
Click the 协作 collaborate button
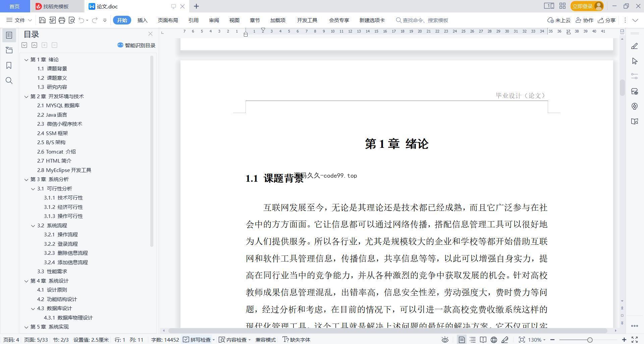click(584, 20)
